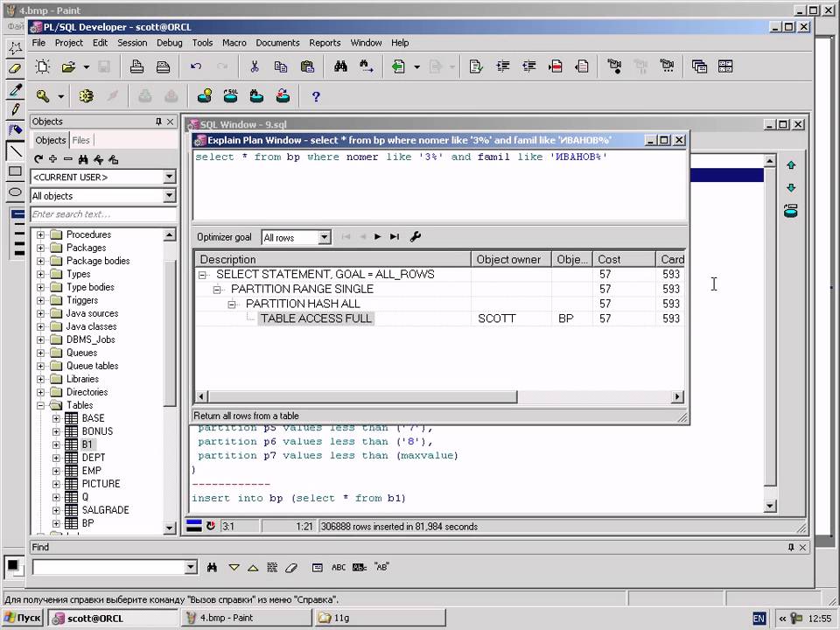The height and width of the screenshot is (630, 840).
Task: Open the Debug menu
Action: click(x=169, y=43)
